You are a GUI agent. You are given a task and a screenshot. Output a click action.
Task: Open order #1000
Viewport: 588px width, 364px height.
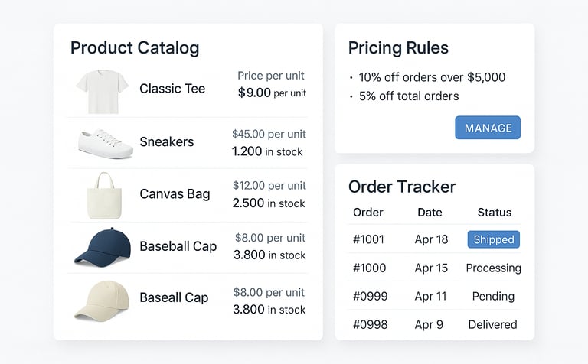click(x=369, y=268)
